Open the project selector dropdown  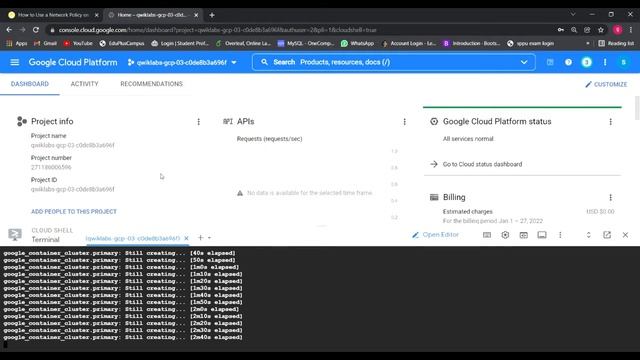[182, 62]
